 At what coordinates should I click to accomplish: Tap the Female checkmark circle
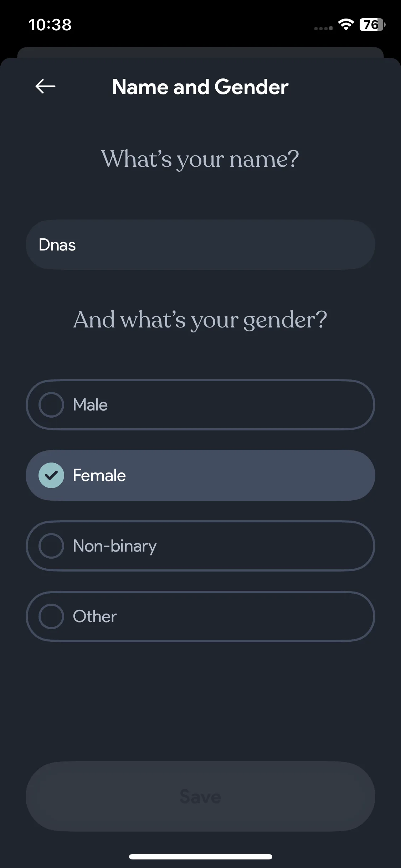coord(51,475)
